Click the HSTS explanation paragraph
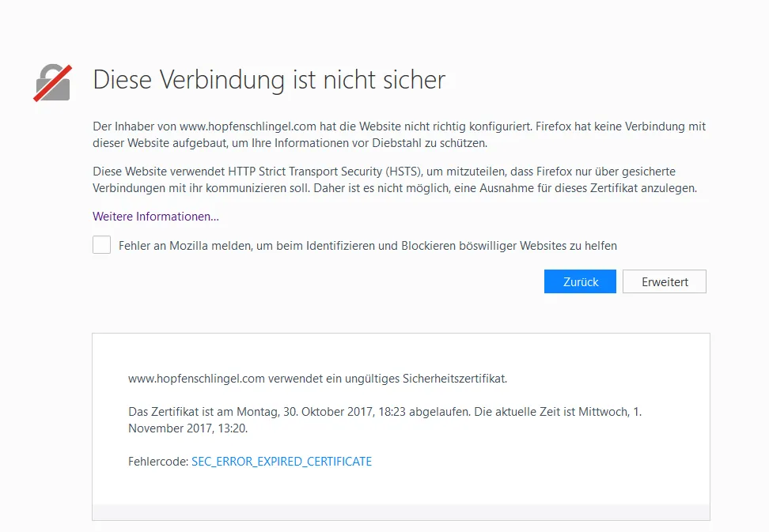The height and width of the screenshot is (532, 769). (395, 179)
